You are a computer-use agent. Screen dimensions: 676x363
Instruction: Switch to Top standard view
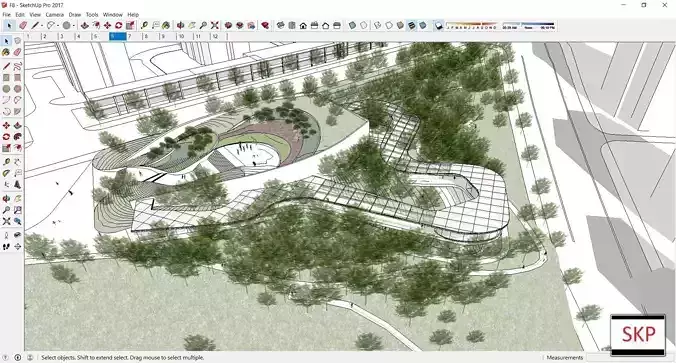click(292, 26)
